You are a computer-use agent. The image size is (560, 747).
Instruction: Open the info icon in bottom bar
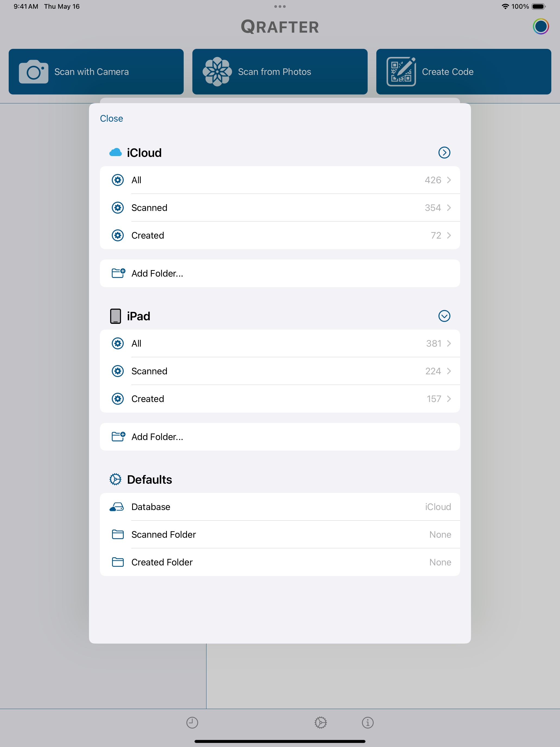pyautogui.click(x=368, y=723)
